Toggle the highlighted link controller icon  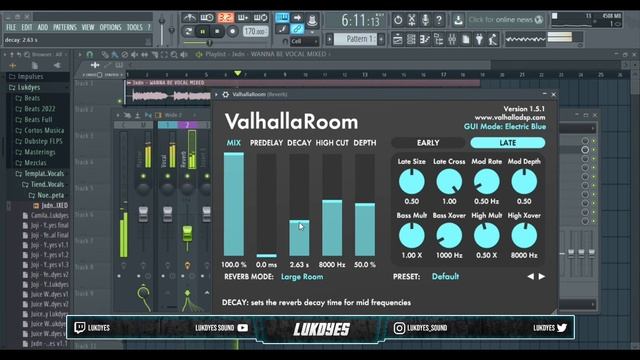(297, 29)
